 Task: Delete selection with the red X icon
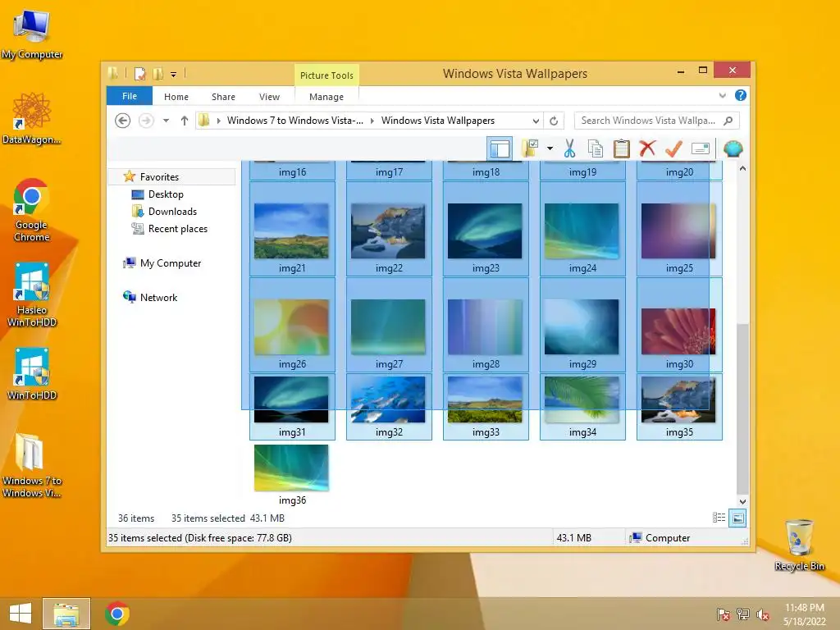648,148
